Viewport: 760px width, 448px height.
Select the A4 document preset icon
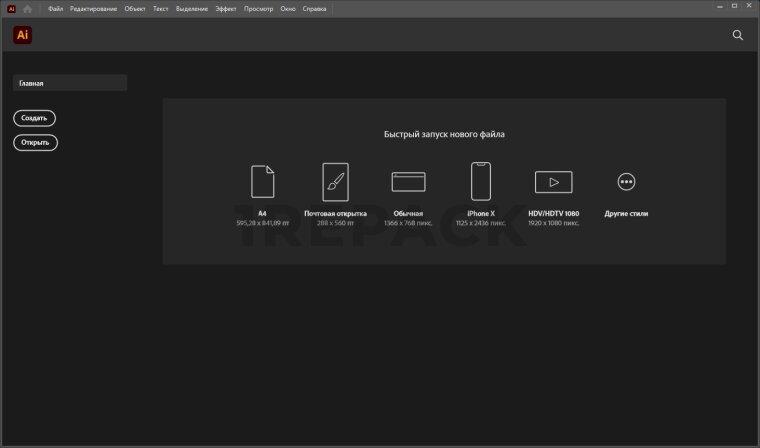(x=262, y=181)
